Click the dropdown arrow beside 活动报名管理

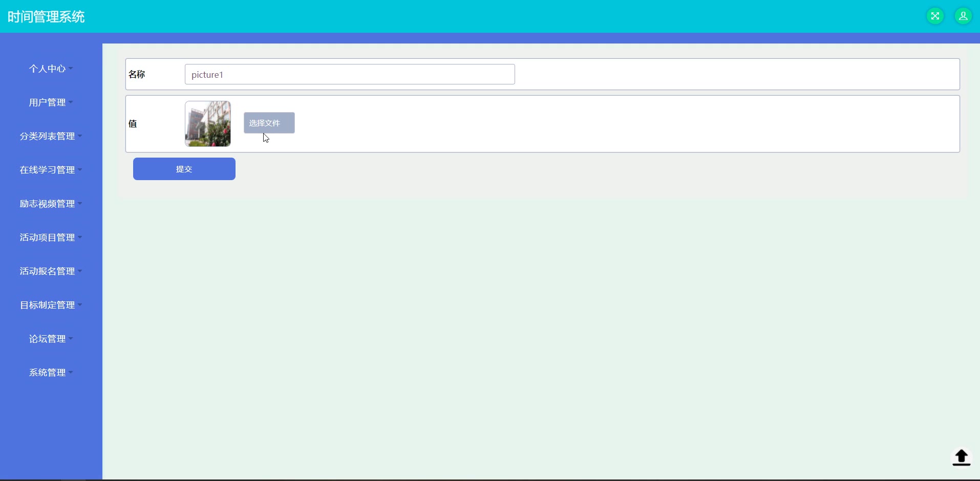(80, 271)
